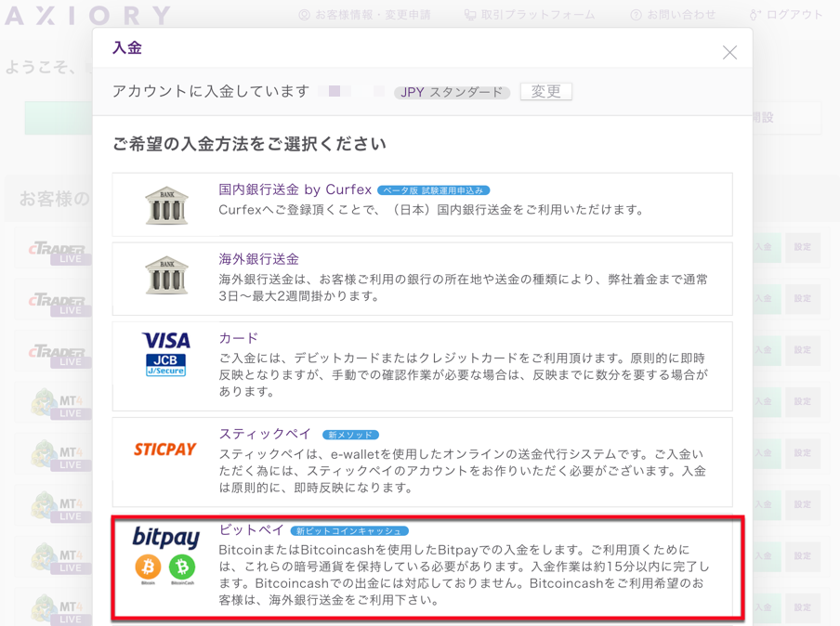This screenshot has height=626, width=840.
Task: Click the bitpay logo
Action: pyautogui.click(x=166, y=537)
